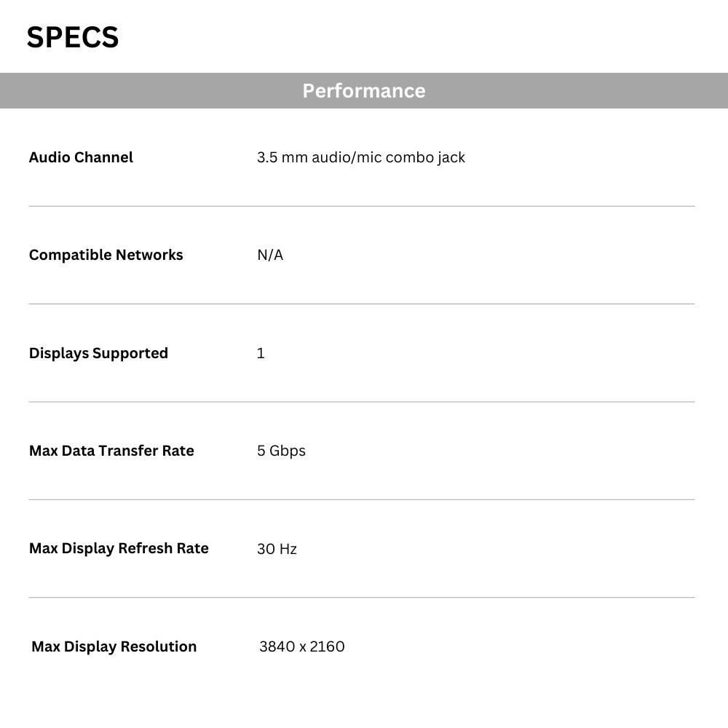
Task: Click the gray Performance banner's left edge
Action: click(x=3, y=90)
